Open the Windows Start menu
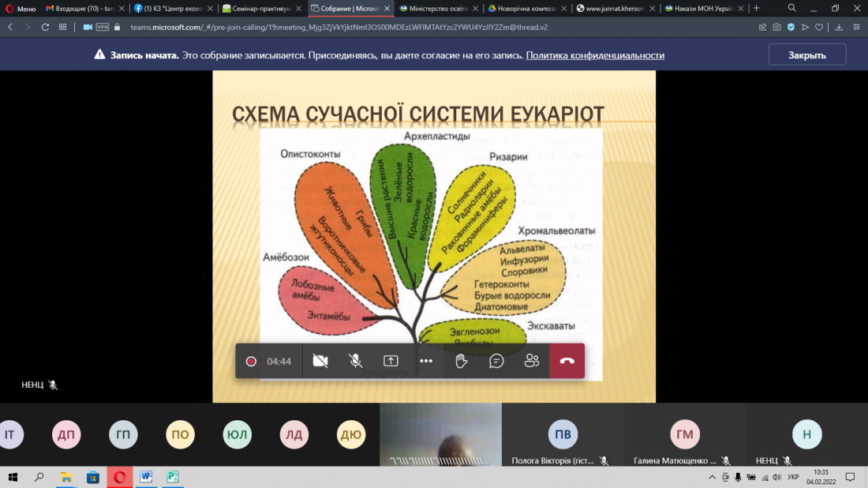Screen dimensions: 868x488 (x=12, y=477)
